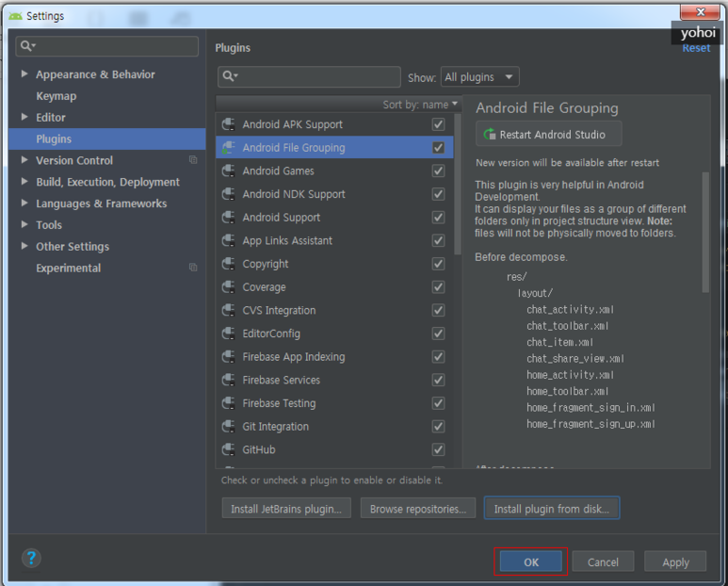Expand the Tools section arrow
The image size is (728, 586).
point(24,224)
